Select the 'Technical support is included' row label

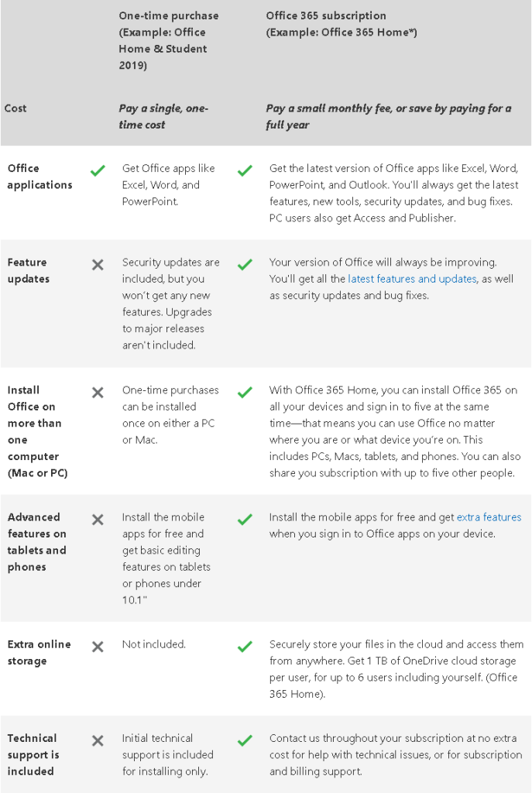[33, 754]
